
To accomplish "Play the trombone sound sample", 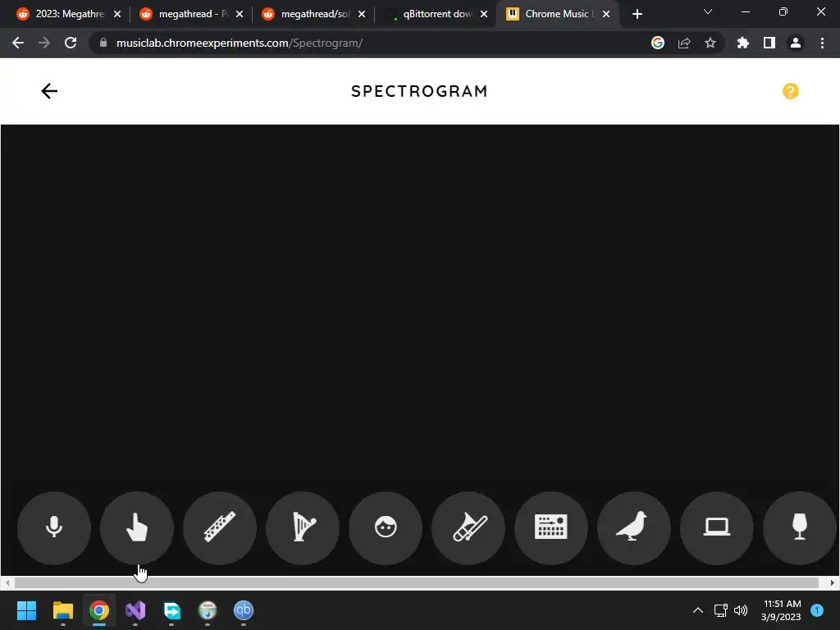I will click(x=468, y=527).
